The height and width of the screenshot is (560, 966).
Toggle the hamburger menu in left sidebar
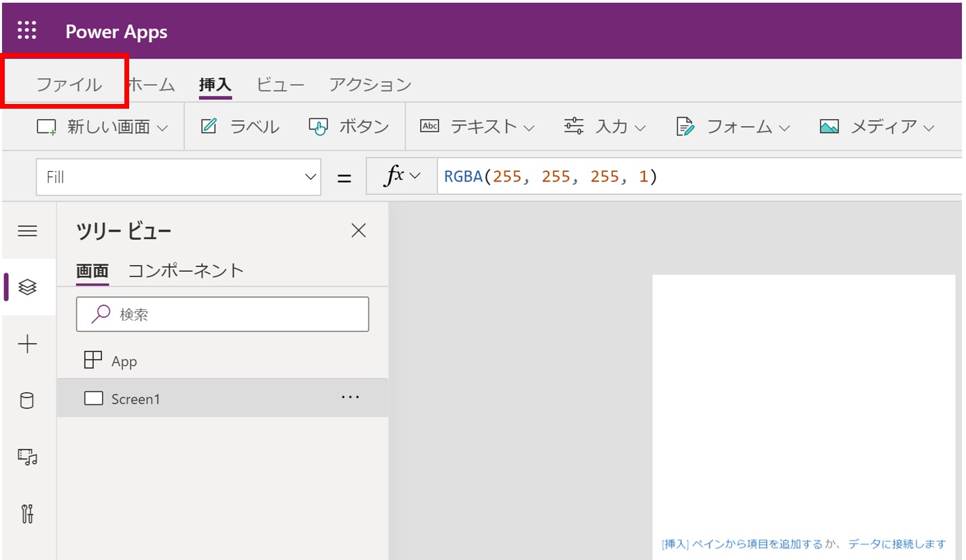click(27, 231)
